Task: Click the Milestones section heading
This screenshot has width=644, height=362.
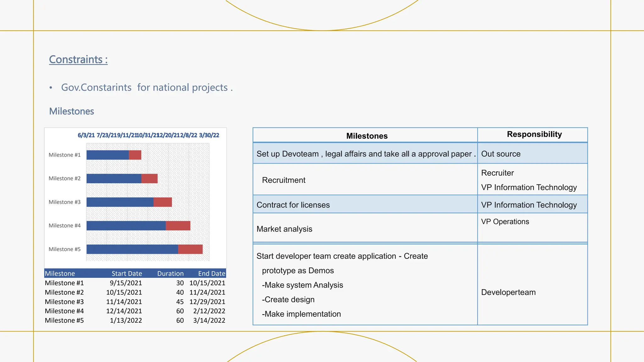Action: pyautogui.click(x=72, y=111)
